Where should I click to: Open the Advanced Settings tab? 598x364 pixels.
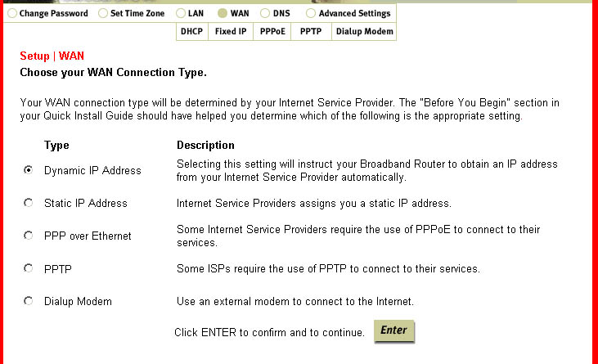pyautogui.click(x=354, y=14)
